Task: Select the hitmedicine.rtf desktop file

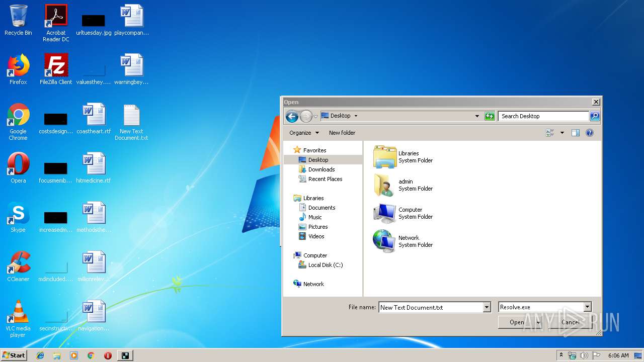Action: [94, 168]
